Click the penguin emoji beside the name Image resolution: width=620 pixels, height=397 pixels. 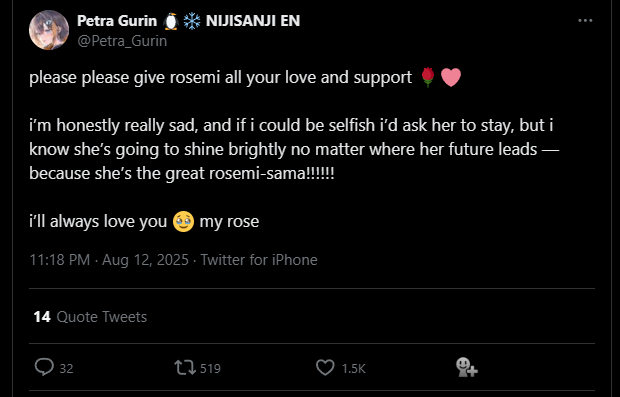coord(171,21)
